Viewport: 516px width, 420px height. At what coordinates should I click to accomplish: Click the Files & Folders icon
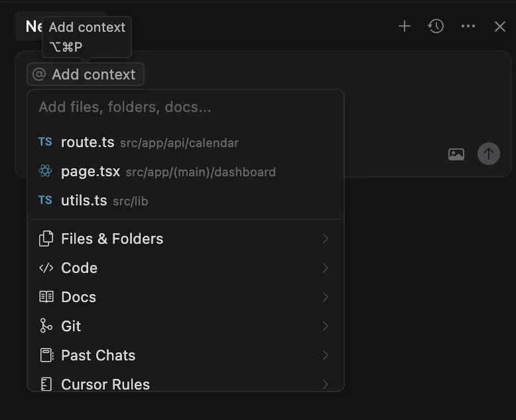tap(46, 239)
